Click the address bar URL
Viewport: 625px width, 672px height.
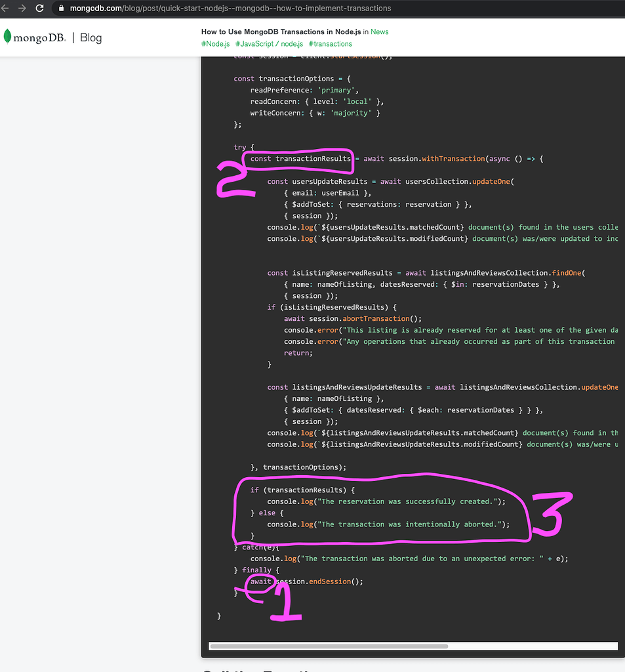[x=230, y=9]
